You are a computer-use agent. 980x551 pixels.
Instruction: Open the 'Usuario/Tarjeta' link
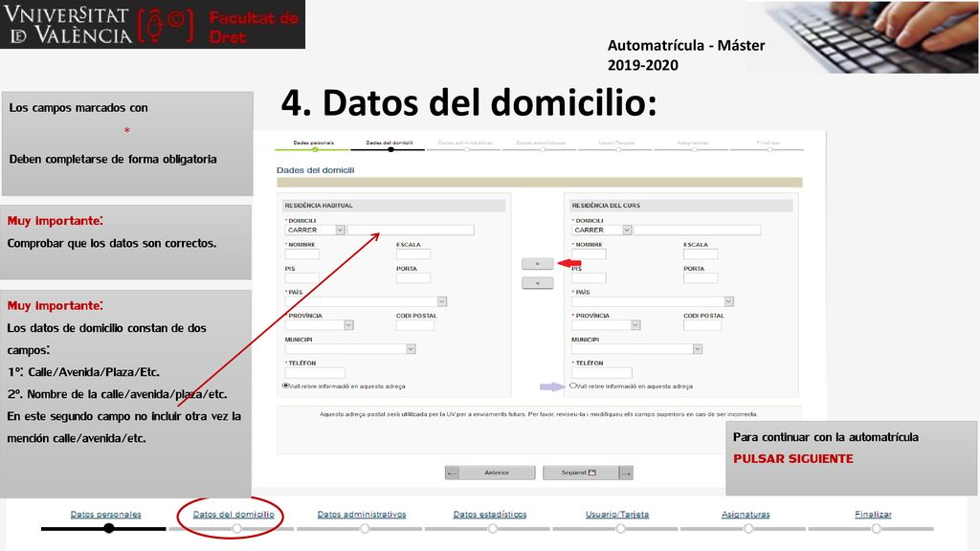[617, 514]
